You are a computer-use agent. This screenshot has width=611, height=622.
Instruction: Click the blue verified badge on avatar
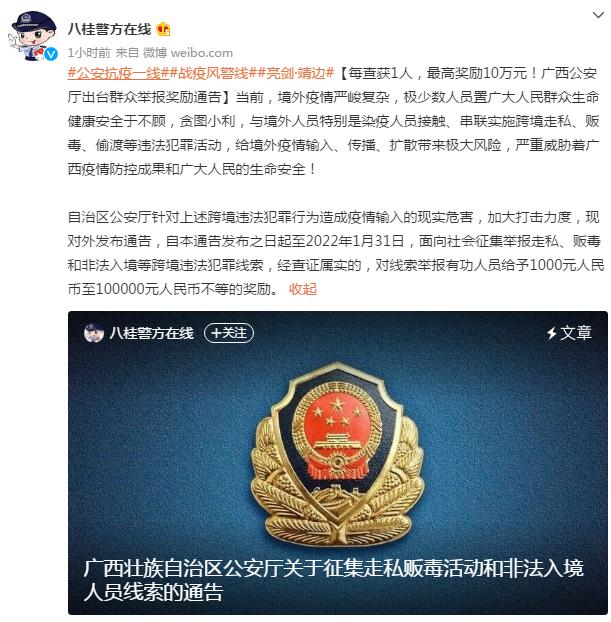(51, 54)
